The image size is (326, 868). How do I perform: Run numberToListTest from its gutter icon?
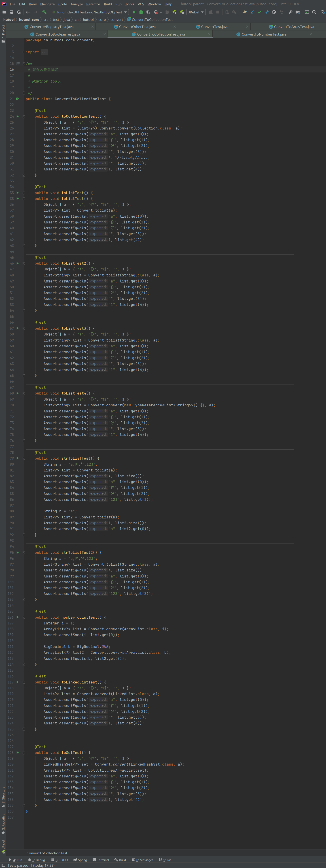point(17,617)
